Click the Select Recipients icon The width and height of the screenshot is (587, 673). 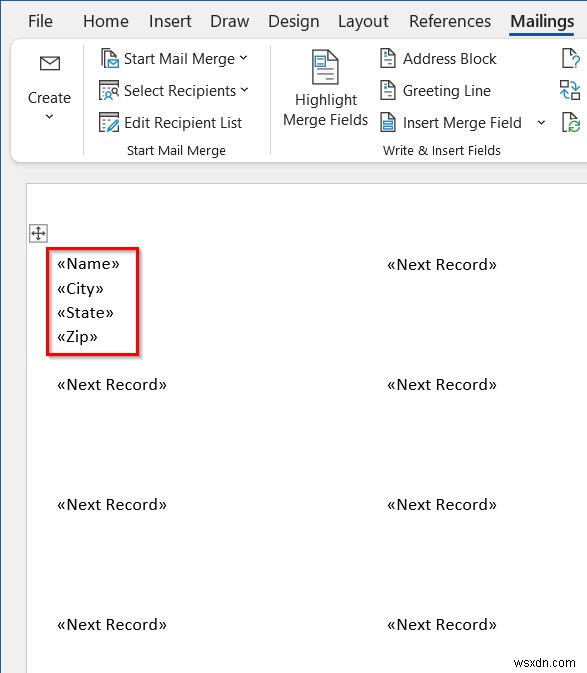(x=109, y=90)
